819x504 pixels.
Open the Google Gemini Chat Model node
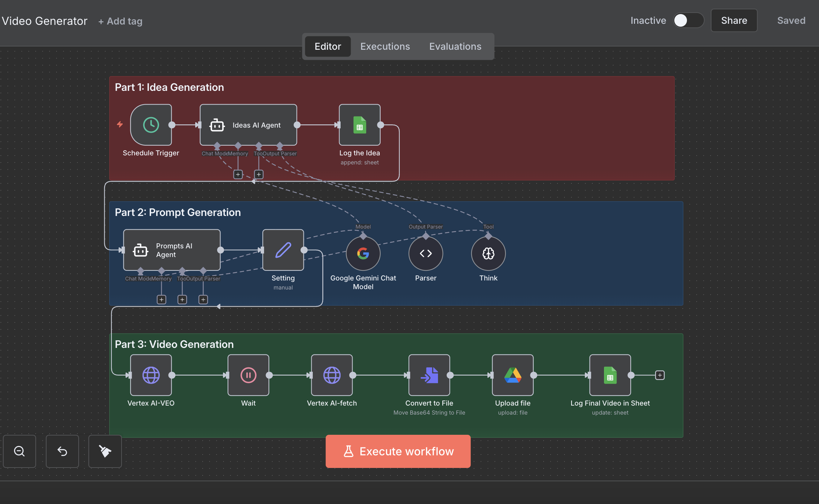(363, 253)
